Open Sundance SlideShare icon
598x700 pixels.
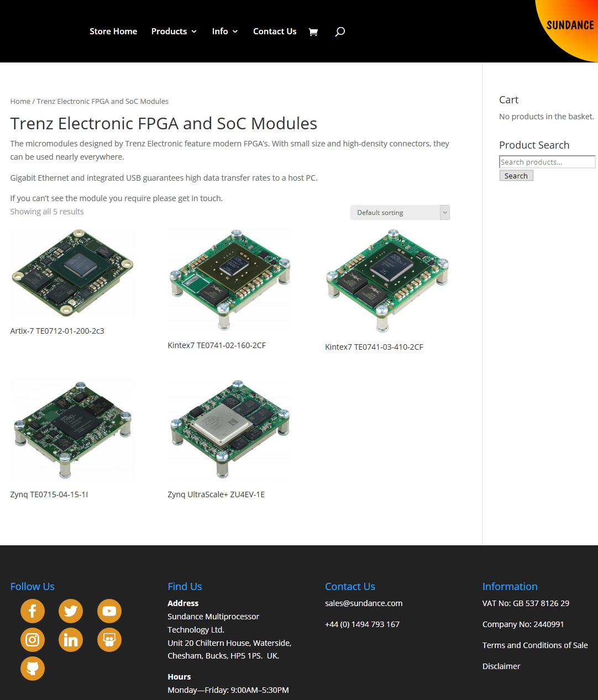pos(109,640)
